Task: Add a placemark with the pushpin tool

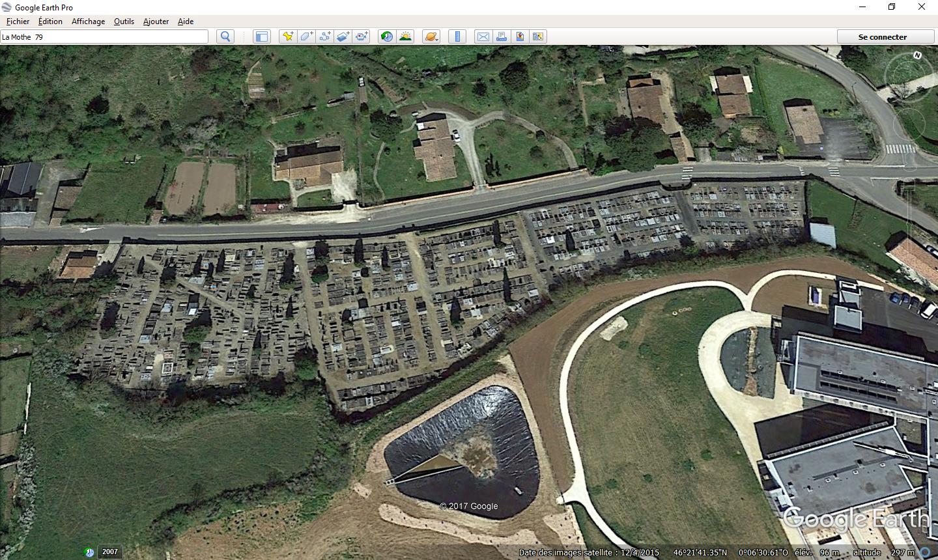Action: [287, 36]
